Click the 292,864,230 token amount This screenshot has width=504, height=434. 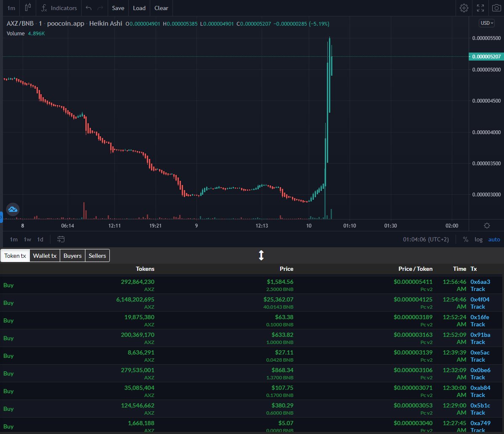pos(138,282)
